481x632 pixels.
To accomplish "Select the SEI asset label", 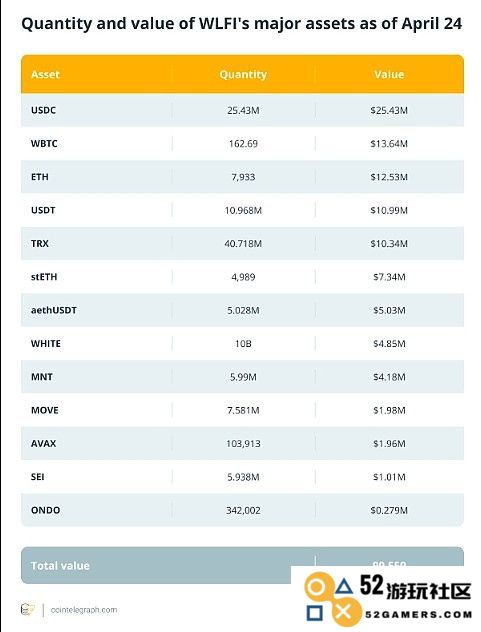I will (37, 477).
